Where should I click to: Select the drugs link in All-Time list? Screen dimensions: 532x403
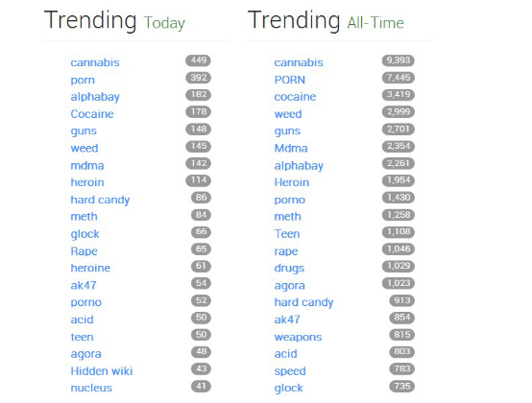tap(289, 268)
